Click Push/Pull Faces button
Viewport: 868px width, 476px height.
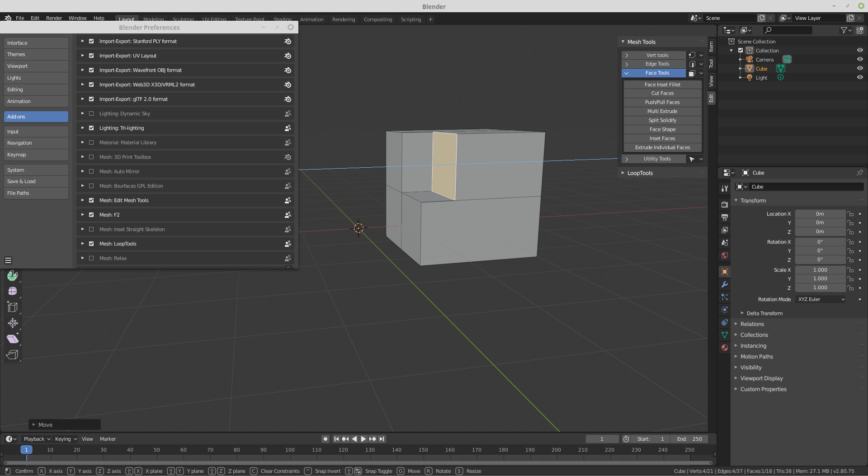(662, 102)
